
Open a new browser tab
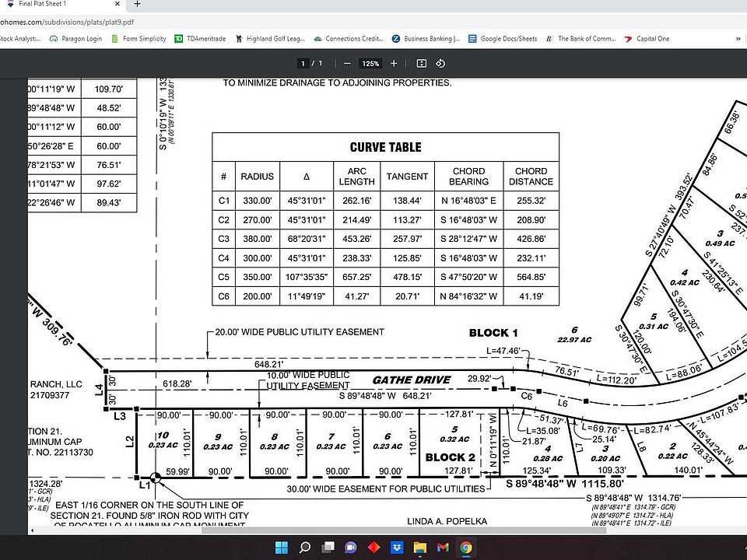138,5
